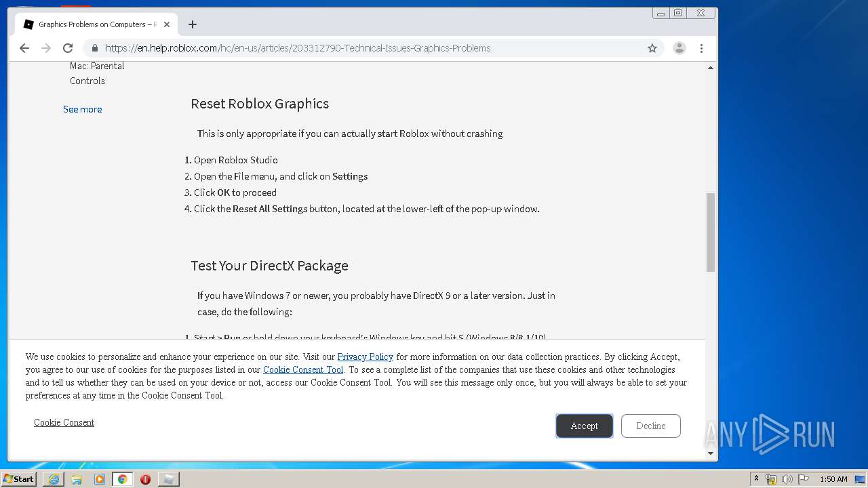Viewport: 868px width, 488px height.
Task: Open the Action Center flag icon
Action: [803, 479]
